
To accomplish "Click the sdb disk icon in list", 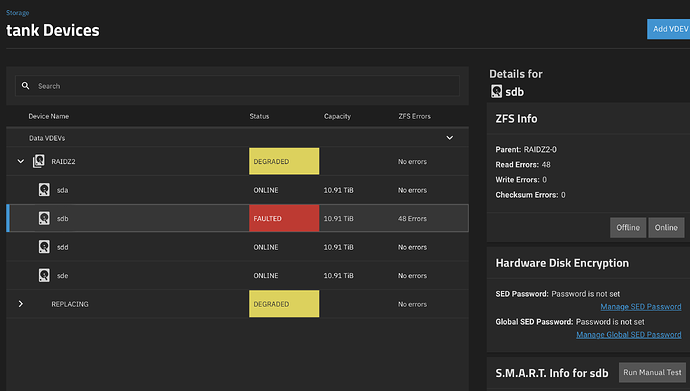I will coord(44,218).
